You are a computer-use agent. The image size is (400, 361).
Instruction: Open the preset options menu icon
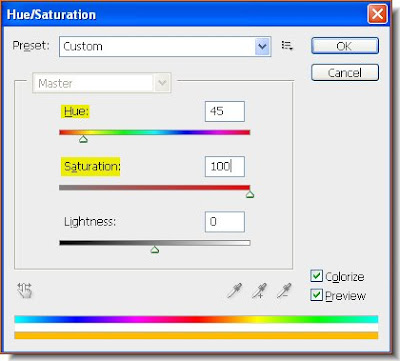[x=287, y=45]
